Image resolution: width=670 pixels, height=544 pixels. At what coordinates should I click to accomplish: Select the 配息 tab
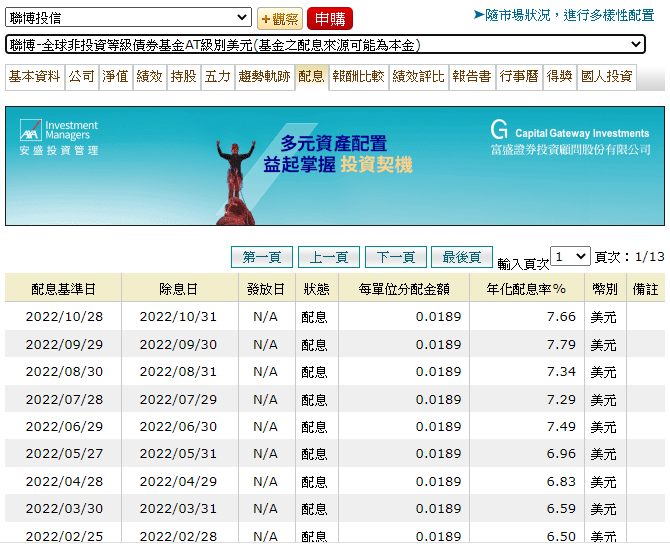coord(311,77)
